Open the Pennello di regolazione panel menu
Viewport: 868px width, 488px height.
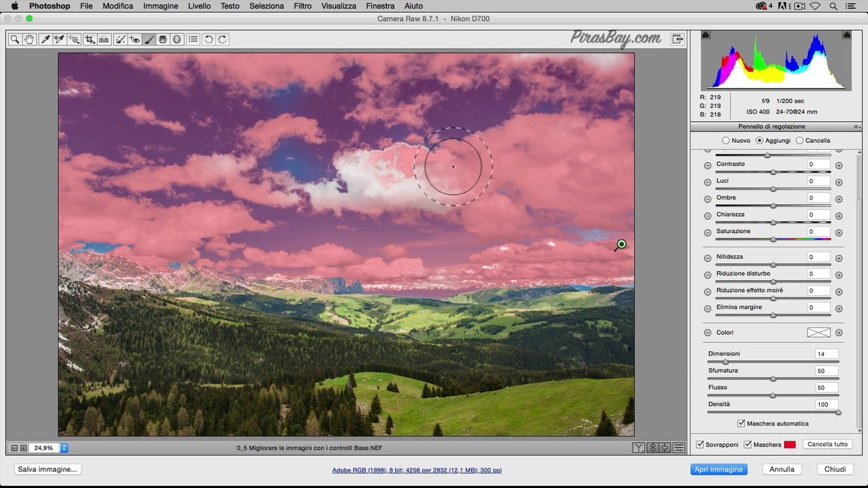(857, 127)
